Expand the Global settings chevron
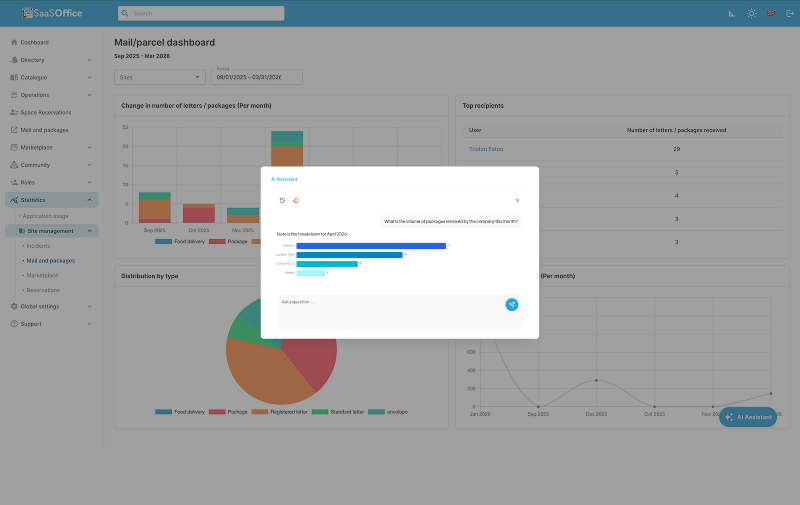Viewport: 800px width, 505px height. tap(89, 306)
